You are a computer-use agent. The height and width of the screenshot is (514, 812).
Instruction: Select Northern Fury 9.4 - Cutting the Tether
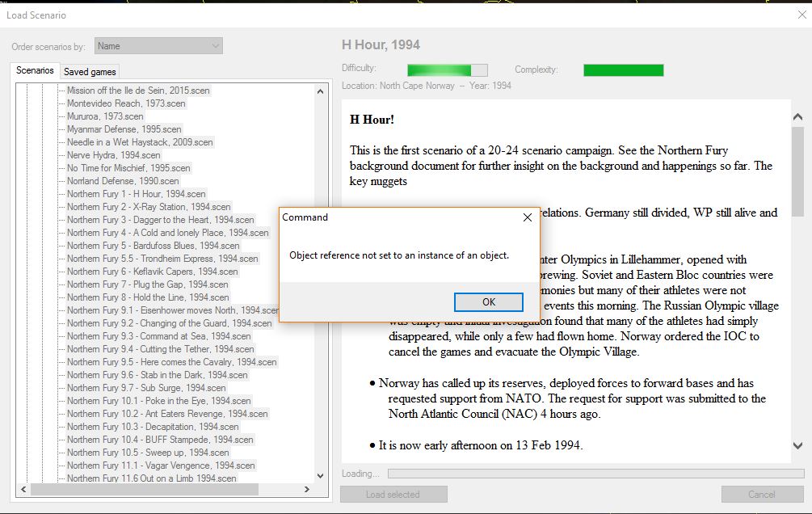click(161, 349)
